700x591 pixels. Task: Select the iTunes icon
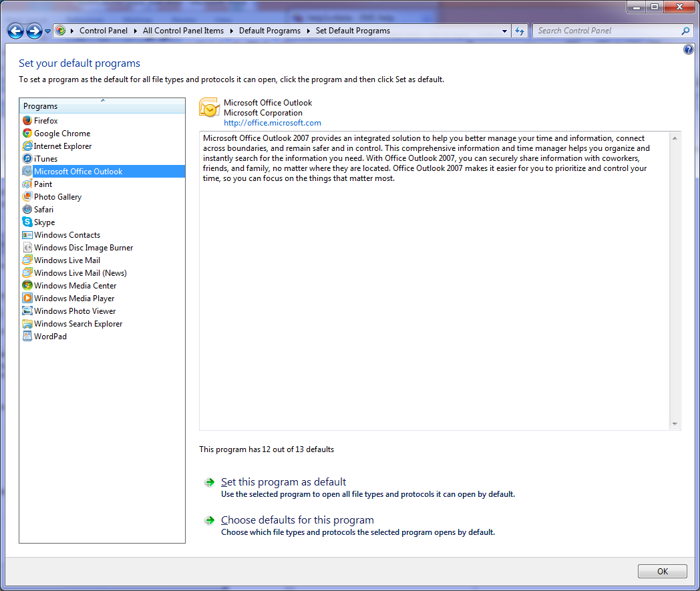pos(27,159)
